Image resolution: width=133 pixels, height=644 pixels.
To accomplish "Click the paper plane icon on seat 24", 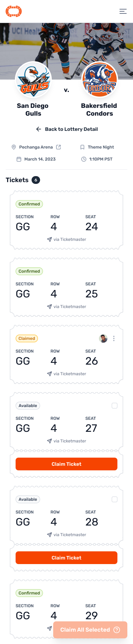I will tap(49, 239).
